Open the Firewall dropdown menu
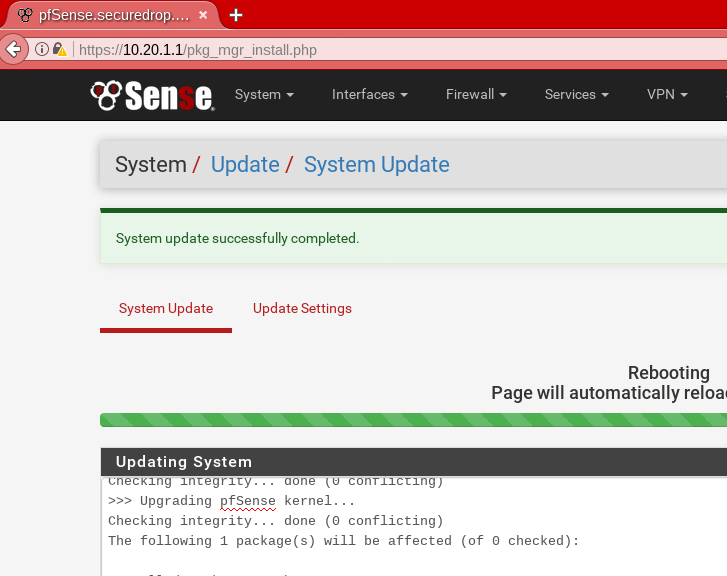Viewport: 727px width, 576px height. pos(476,95)
